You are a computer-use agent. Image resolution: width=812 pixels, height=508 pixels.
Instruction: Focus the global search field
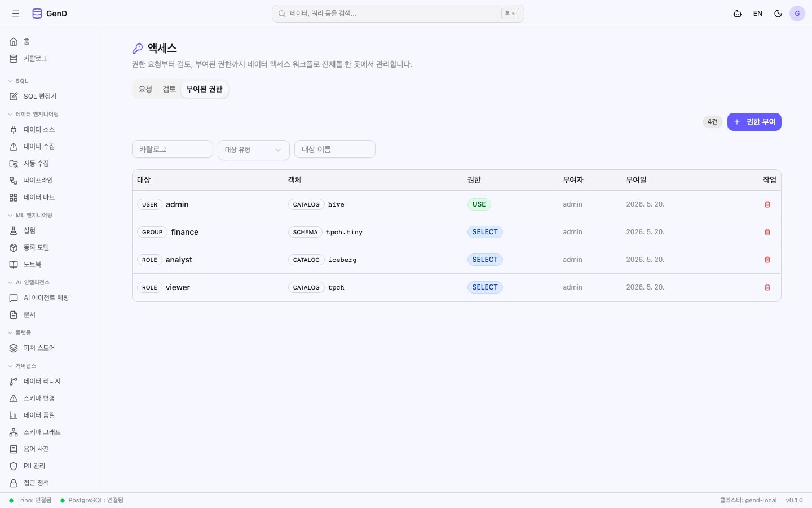pos(398,14)
